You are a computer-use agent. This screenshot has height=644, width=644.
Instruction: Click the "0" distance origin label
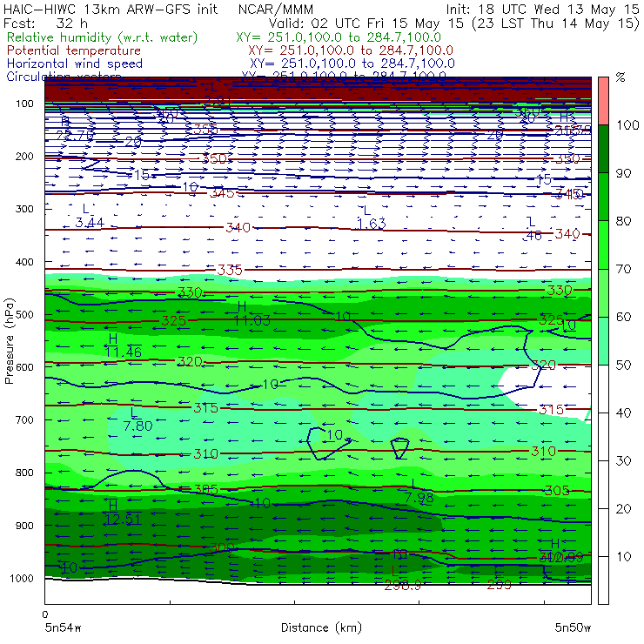click(44, 614)
